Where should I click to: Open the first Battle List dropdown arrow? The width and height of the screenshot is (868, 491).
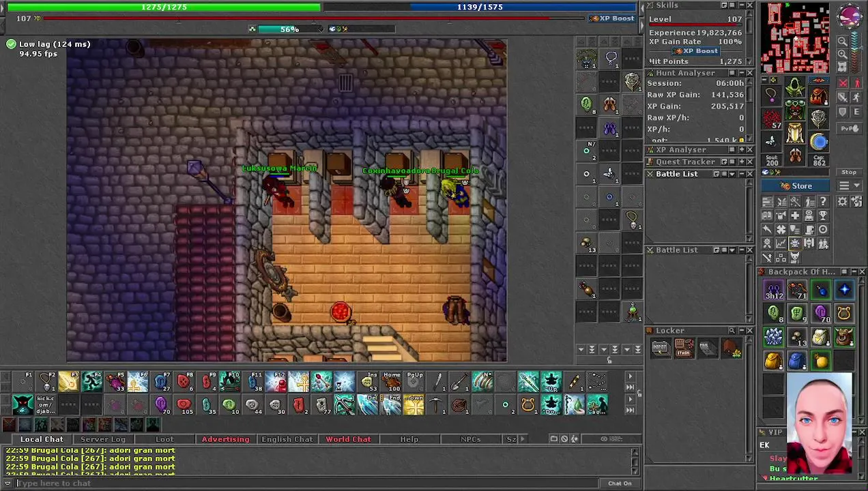pyautogui.click(x=732, y=174)
